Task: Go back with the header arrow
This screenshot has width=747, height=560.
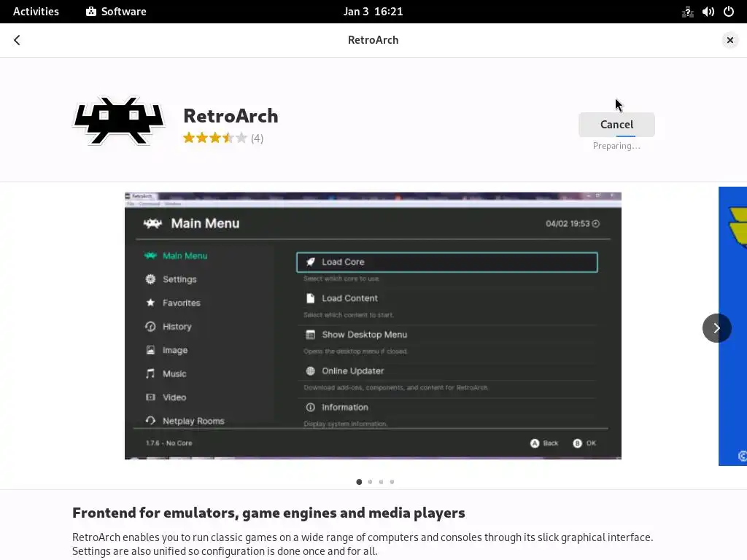Action: click(18, 40)
